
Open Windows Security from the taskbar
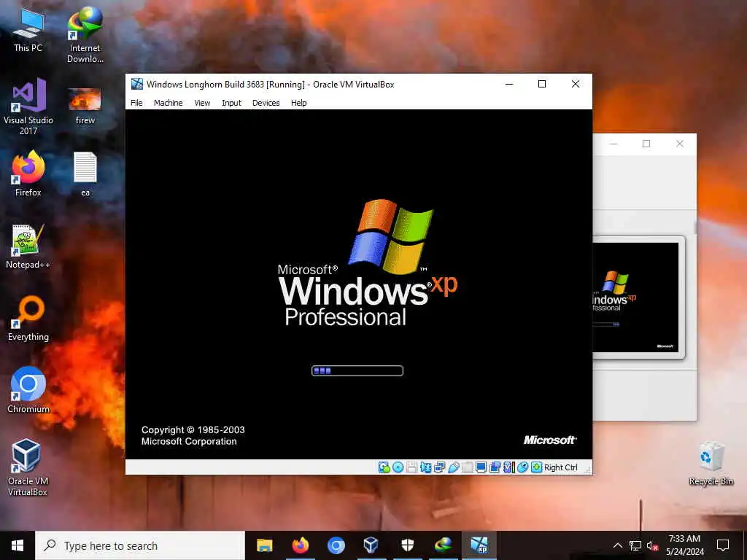[x=407, y=545]
